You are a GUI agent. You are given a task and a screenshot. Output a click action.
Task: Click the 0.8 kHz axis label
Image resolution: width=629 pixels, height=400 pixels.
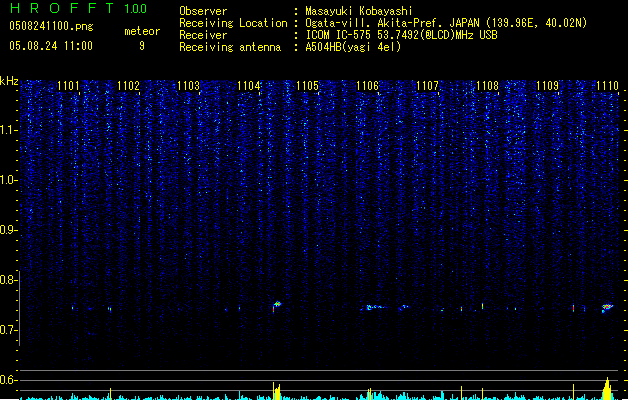pyautogui.click(x=8, y=280)
